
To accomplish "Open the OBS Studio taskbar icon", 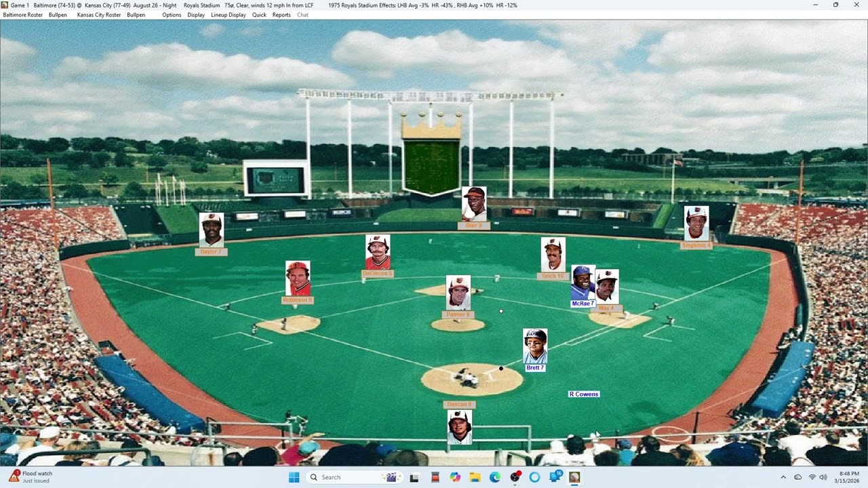I will [x=515, y=477].
